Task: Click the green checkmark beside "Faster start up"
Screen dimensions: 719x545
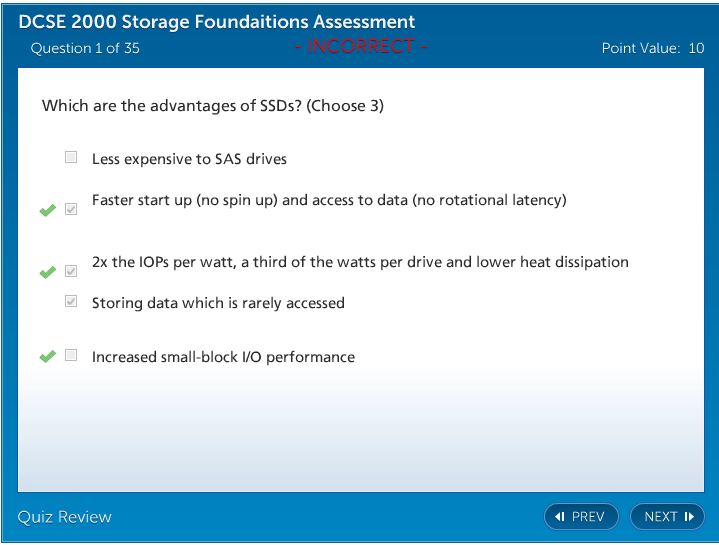Action: [47, 211]
